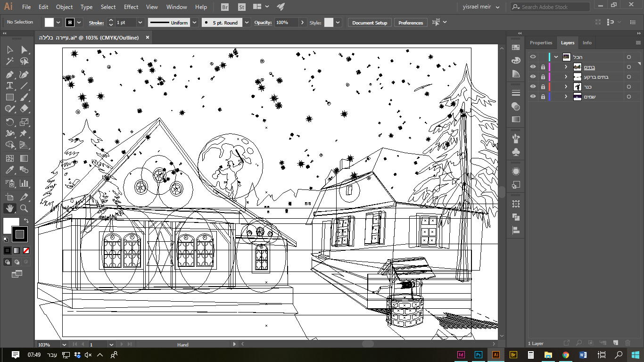Unlock the בתים ברקע layer
The image size is (644, 362).
pos(543,77)
